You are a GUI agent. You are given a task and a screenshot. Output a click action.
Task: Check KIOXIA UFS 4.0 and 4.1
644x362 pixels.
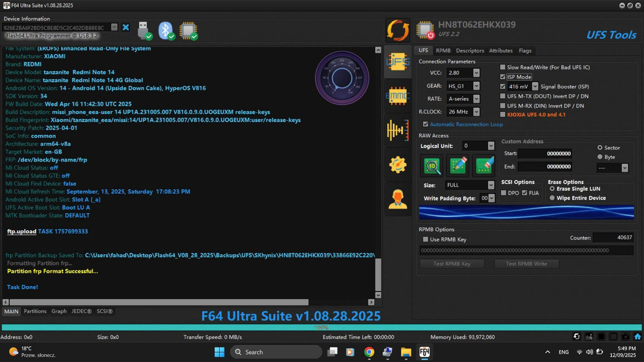(x=503, y=115)
